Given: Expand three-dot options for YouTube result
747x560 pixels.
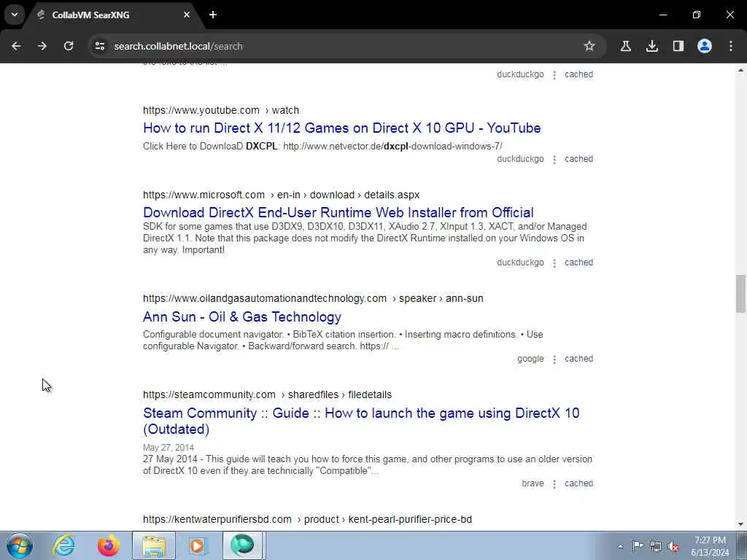Looking at the screenshot, I should [x=554, y=160].
